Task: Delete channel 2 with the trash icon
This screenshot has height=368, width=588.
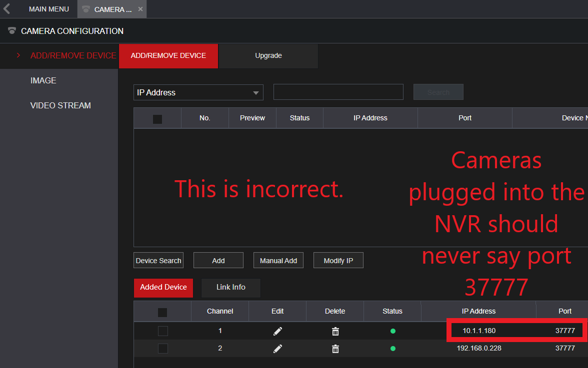Action: [335, 349]
